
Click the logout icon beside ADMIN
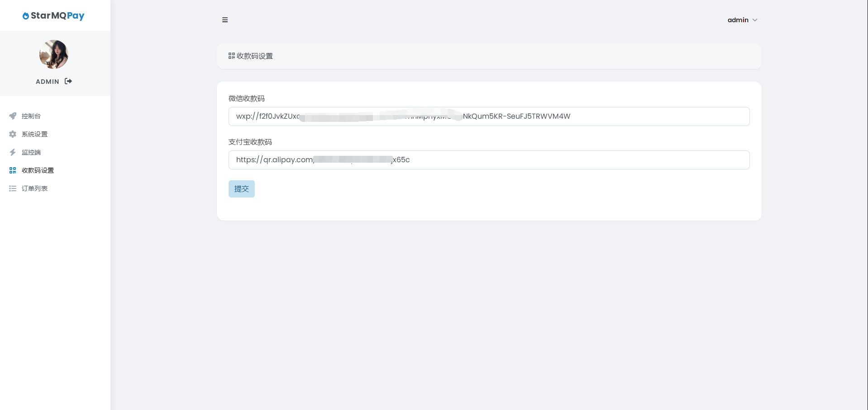pos(68,81)
